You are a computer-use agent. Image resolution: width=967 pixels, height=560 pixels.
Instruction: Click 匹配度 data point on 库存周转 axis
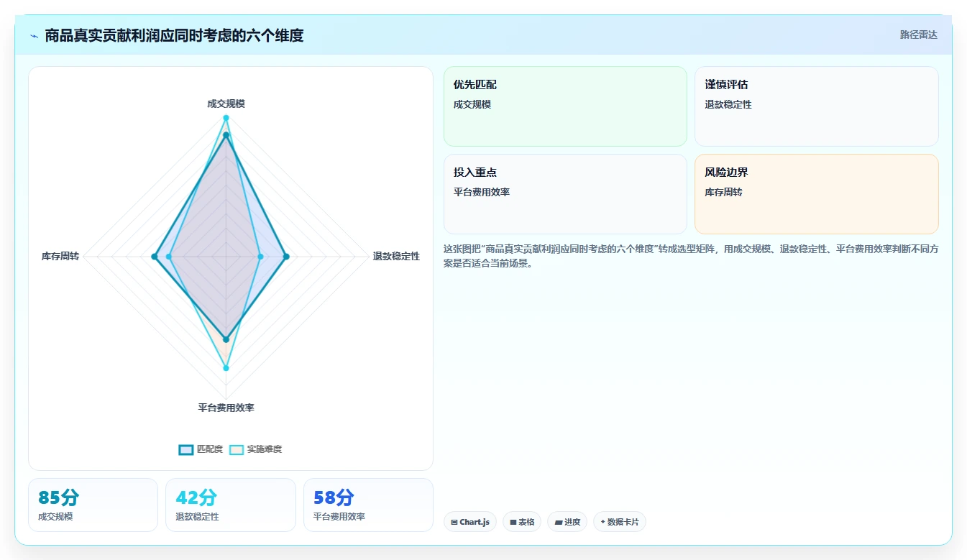point(155,257)
